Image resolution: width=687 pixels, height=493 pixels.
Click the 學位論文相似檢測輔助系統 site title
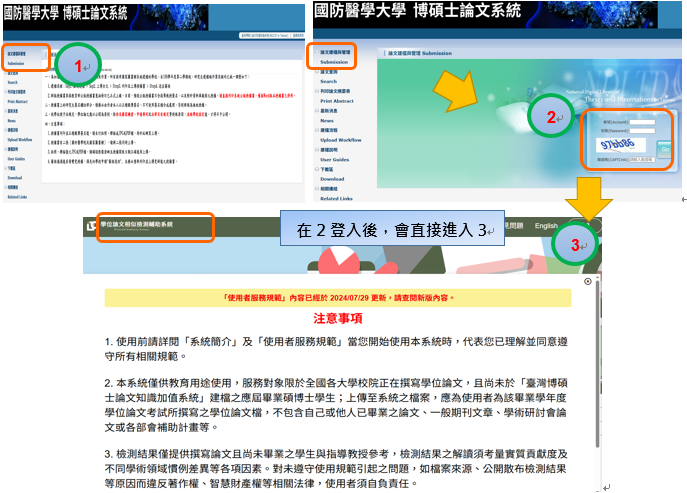(x=137, y=224)
